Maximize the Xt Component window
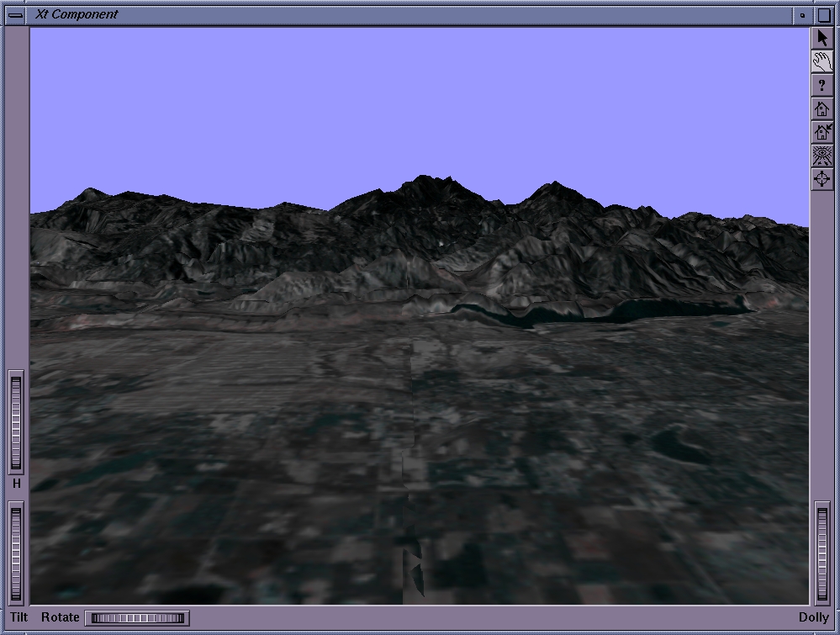This screenshot has width=840, height=635. (x=824, y=15)
